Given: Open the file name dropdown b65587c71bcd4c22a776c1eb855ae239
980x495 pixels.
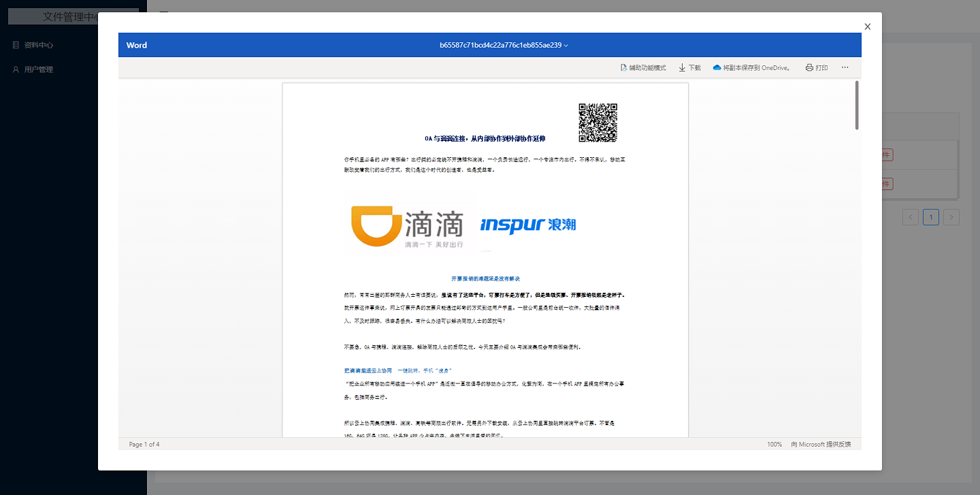Looking at the screenshot, I should 504,45.
